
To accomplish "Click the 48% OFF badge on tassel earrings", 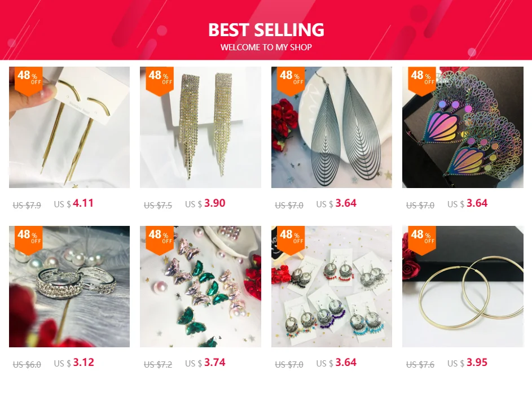I will pyautogui.click(x=29, y=80).
